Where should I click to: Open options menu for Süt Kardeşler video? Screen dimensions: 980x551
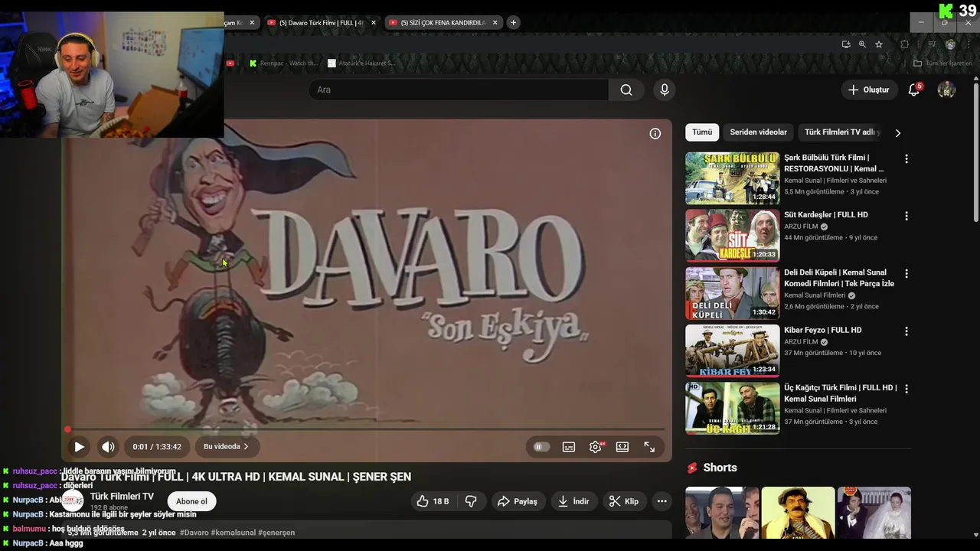point(906,217)
